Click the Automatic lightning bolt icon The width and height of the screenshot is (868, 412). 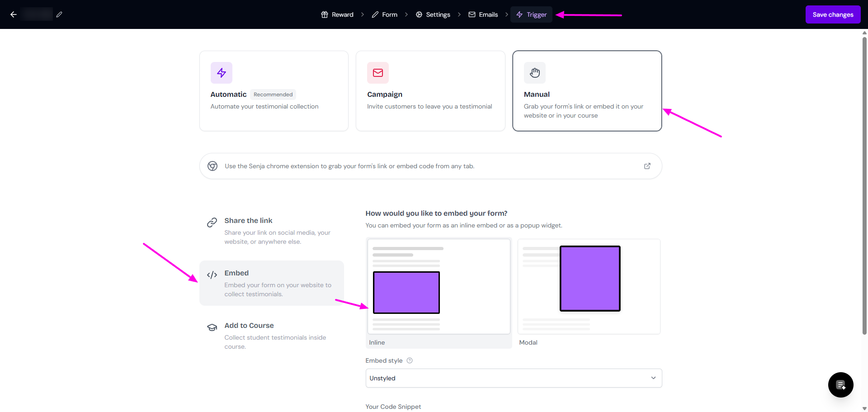tap(221, 73)
